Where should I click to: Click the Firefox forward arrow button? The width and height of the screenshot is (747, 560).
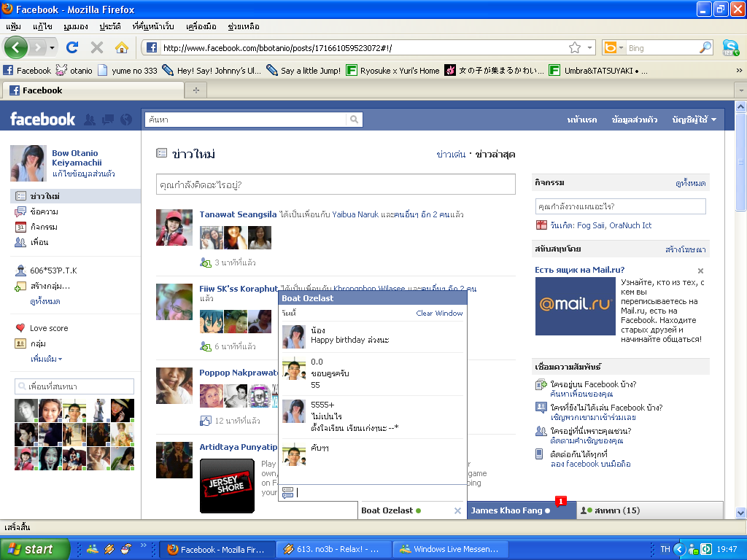[38, 47]
